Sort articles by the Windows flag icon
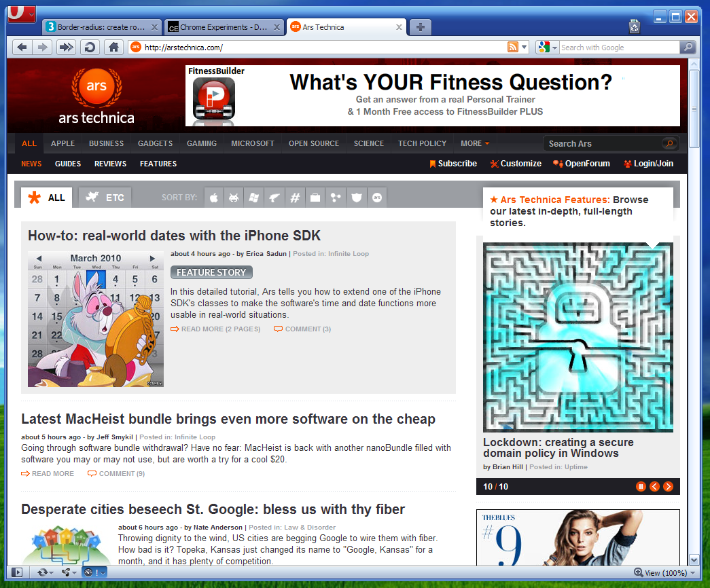Screen dimensions: 710x588 click(254, 198)
